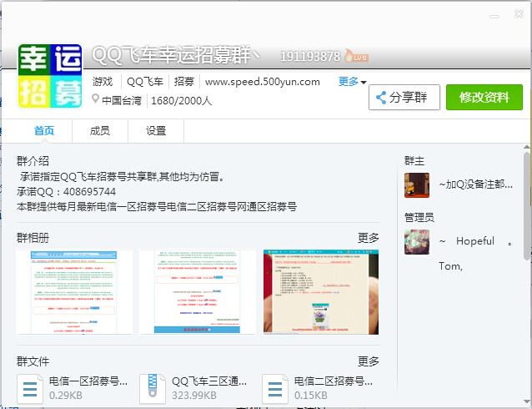
Task: Click the group owner's avatar picture
Action: point(417,185)
